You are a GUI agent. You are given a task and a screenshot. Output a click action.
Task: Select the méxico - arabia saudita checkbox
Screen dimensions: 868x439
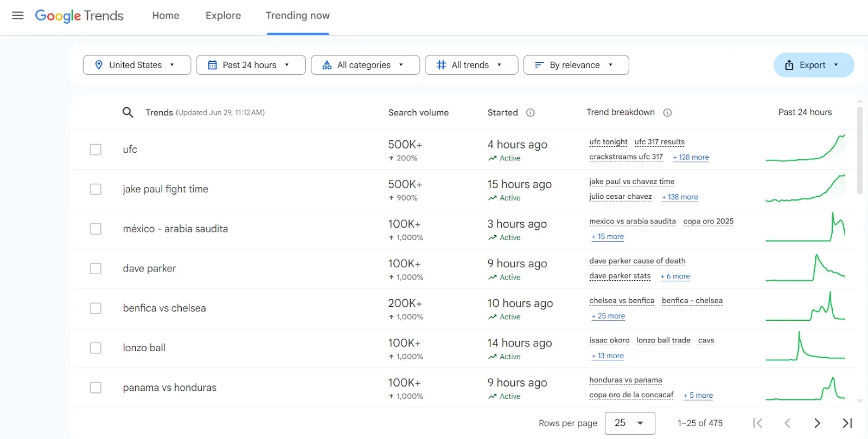(x=95, y=229)
